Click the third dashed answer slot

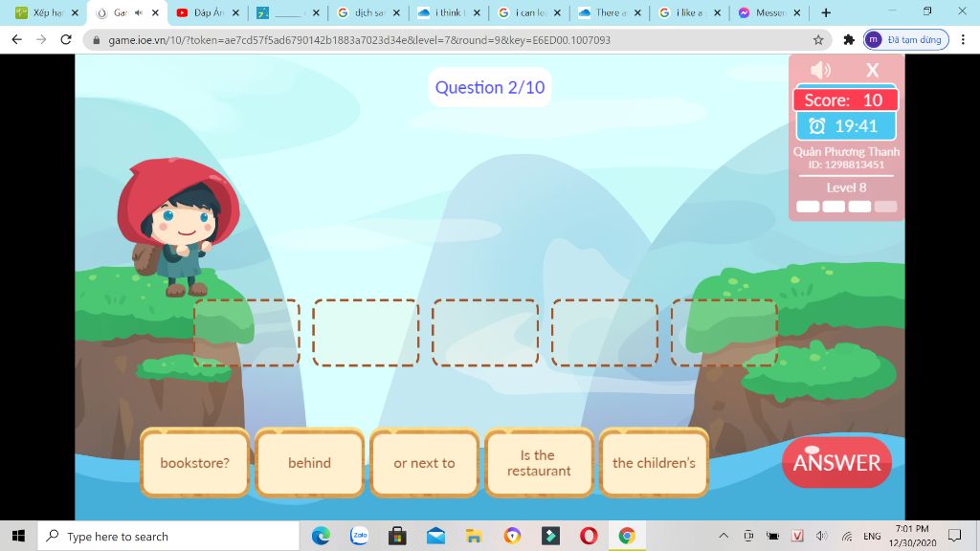(x=485, y=332)
